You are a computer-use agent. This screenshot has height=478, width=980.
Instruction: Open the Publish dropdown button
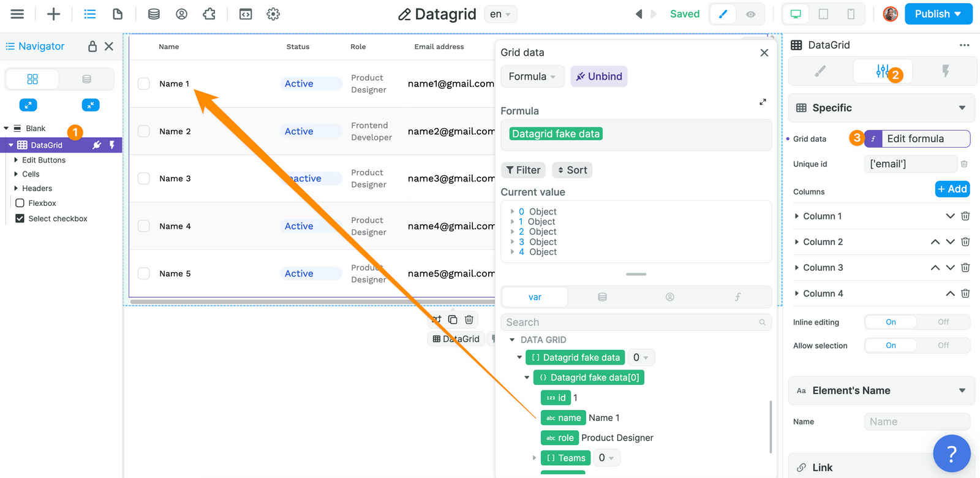coord(938,14)
